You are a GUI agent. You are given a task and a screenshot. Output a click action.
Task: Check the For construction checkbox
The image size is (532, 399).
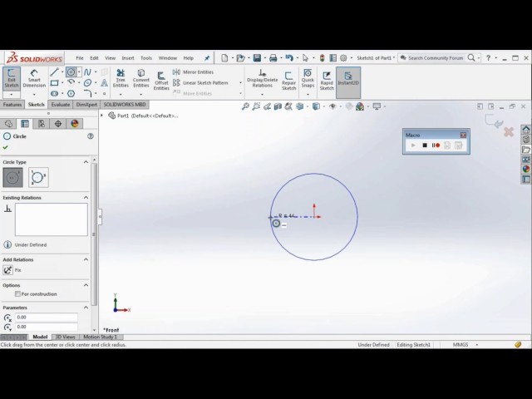tap(17, 294)
